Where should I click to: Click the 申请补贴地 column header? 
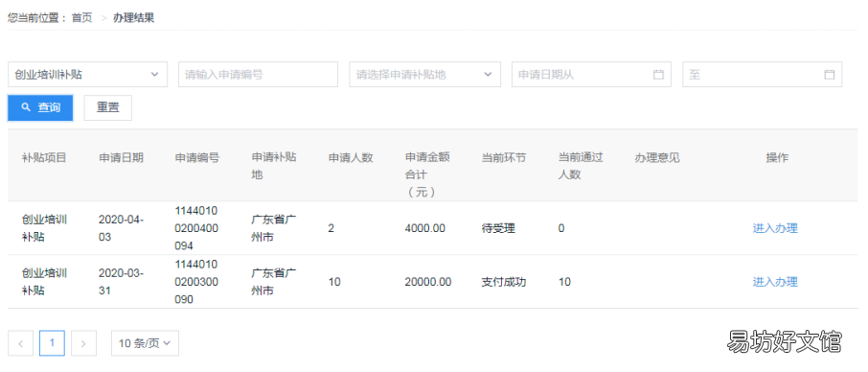[x=274, y=166]
